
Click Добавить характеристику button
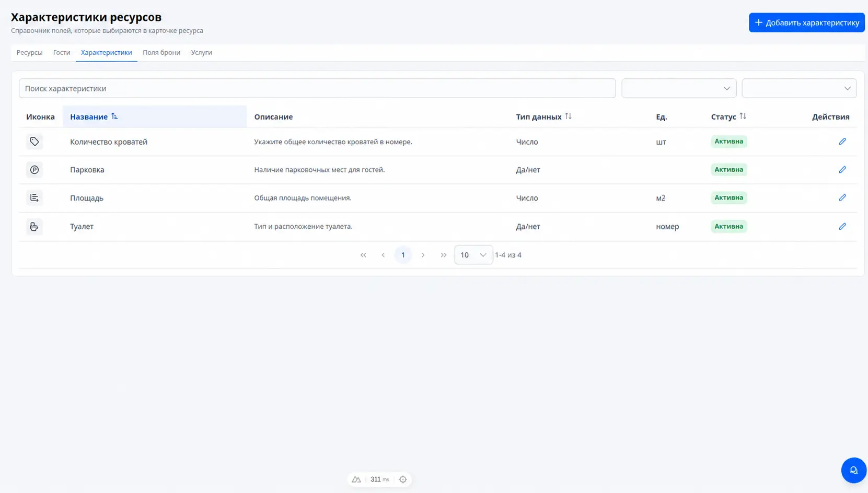click(806, 22)
